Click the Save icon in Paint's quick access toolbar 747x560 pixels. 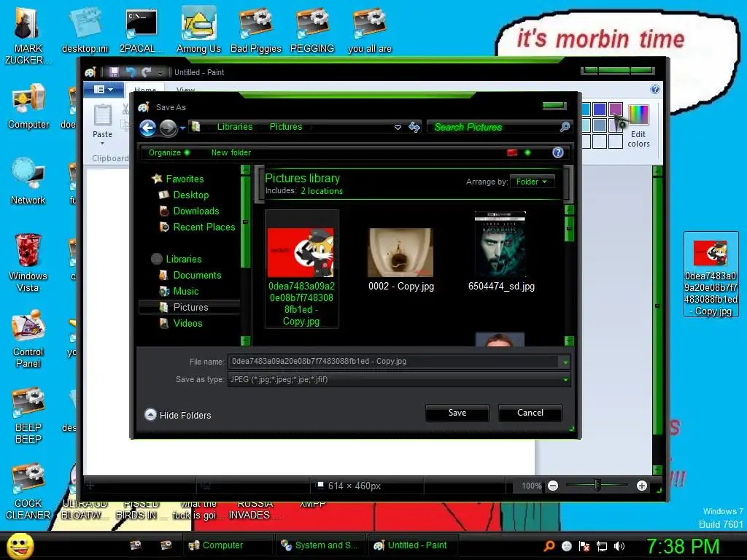pos(114,72)
